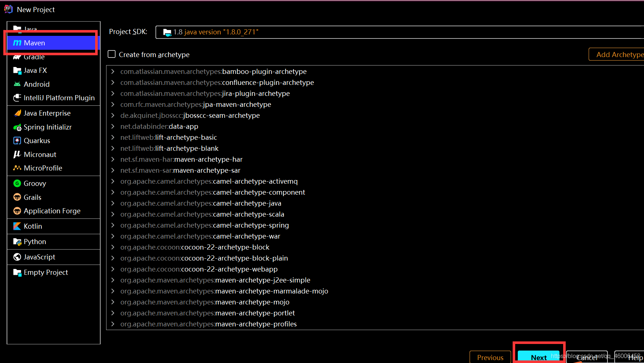Select maven-archetype-marmalade-mojo row
This screenshot has height=363, width=644.
tap(375, 291)
